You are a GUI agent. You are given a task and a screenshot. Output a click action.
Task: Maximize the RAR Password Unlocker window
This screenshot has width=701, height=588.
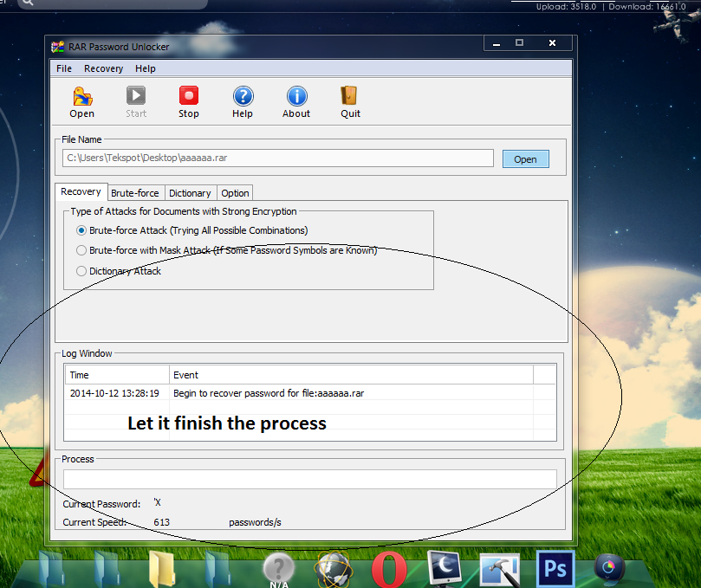pos(519,43)
